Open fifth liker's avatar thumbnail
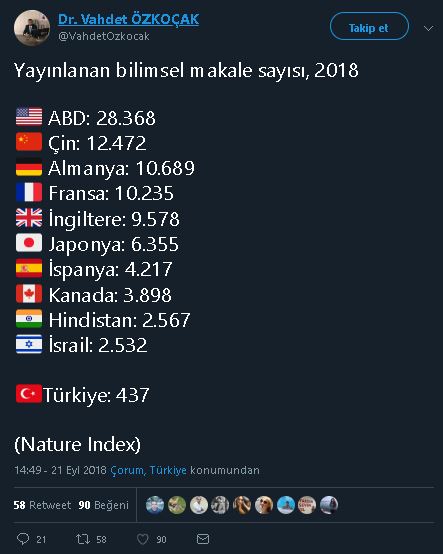443x554 pixels. tap(242, 505)
